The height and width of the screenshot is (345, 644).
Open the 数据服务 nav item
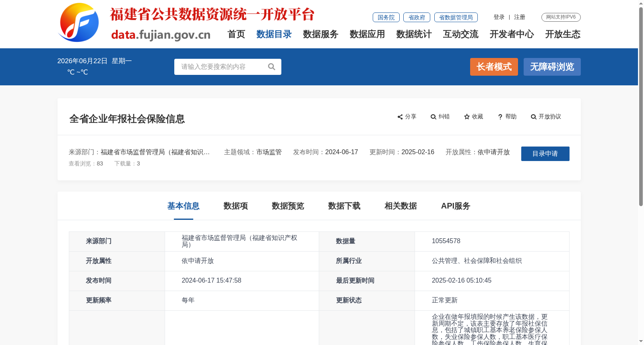click(x=321, y=34)
